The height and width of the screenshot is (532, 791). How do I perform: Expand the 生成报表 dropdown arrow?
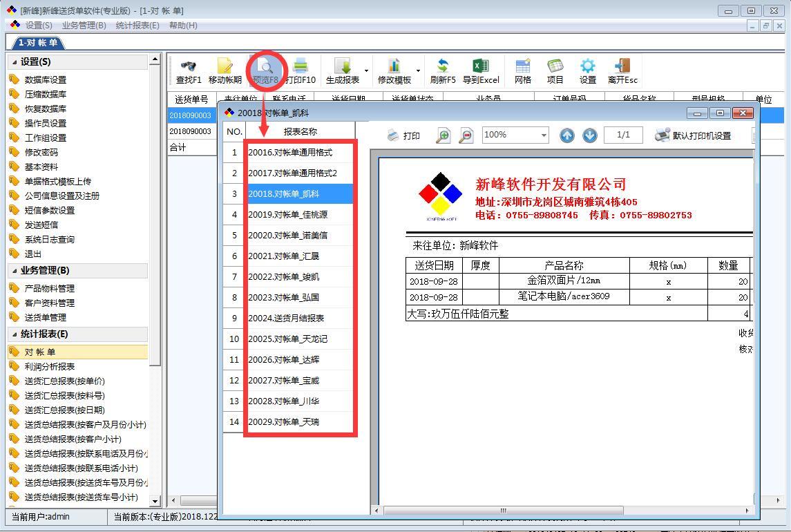pos(366,70)
